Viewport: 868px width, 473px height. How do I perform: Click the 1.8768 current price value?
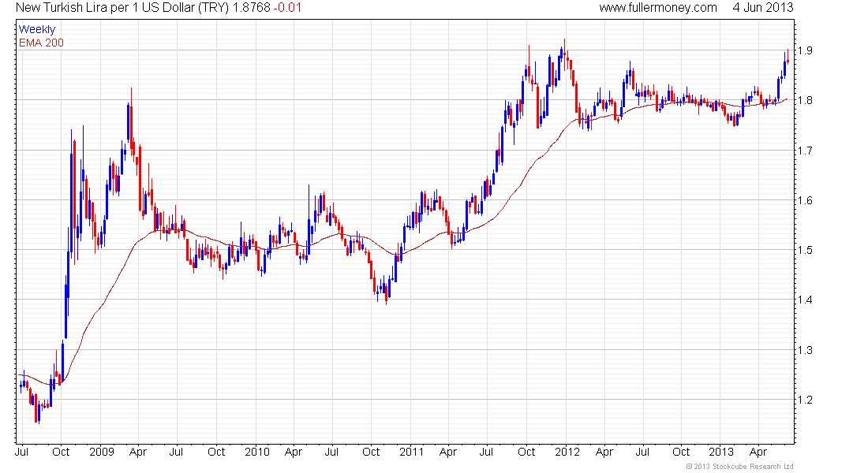click(251, 8)
